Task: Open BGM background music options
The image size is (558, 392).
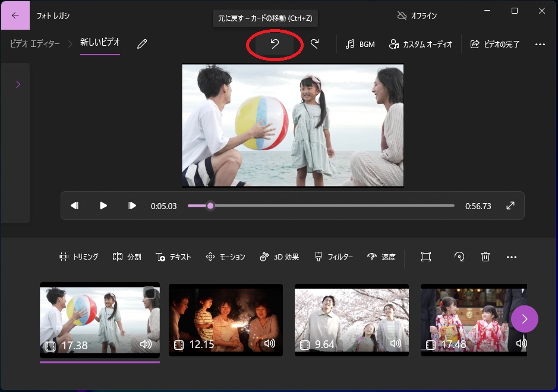Action: pyautogui.click(x=360, y=44)
